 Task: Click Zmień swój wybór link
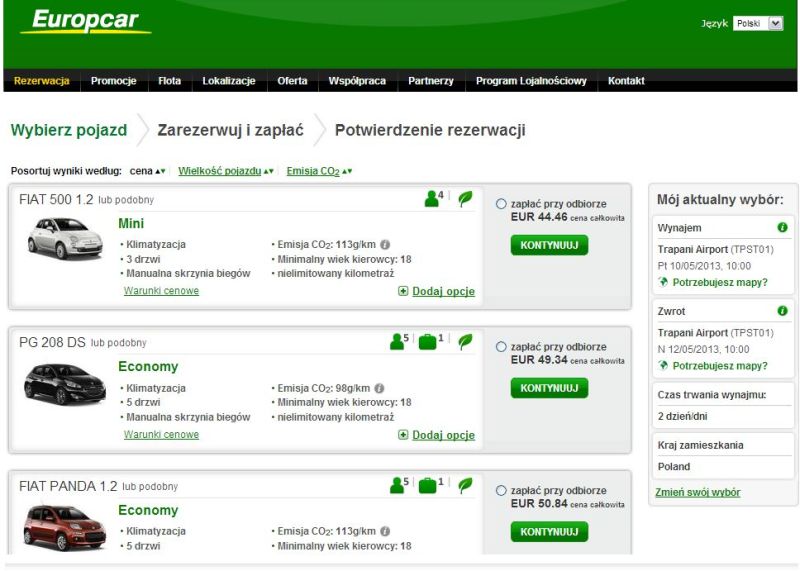pyautogui.click(x=697, y=492)
